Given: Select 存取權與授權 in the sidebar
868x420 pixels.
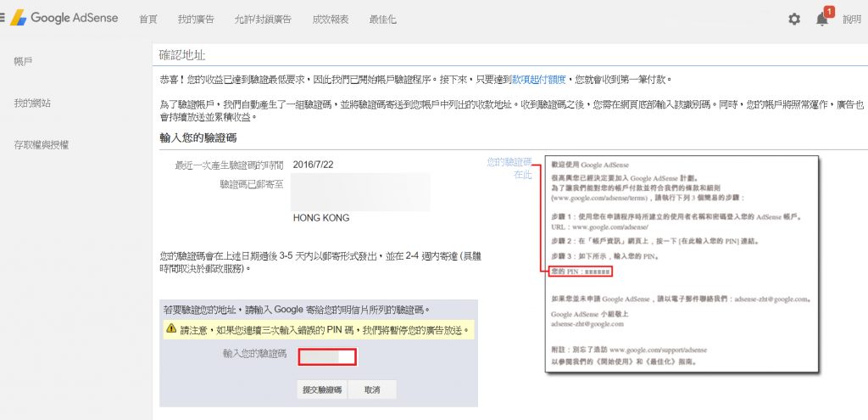Looking at the screenshot, I should tap(42, 145).
